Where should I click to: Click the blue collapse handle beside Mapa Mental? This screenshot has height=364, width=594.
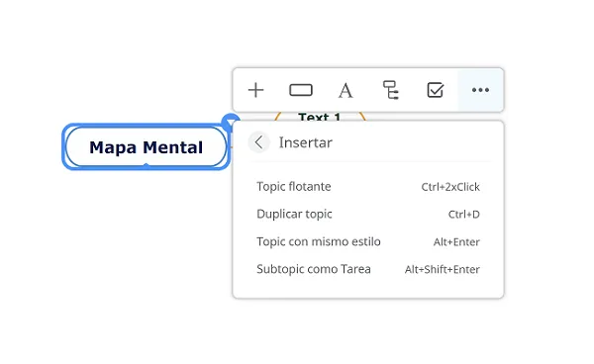(x=230, y=122)
